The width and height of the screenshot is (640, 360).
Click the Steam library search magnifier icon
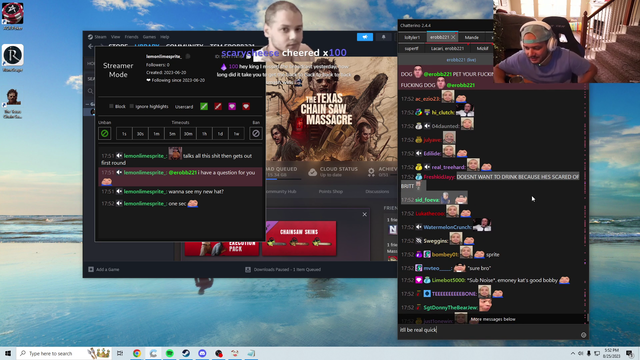pos(91,91)
